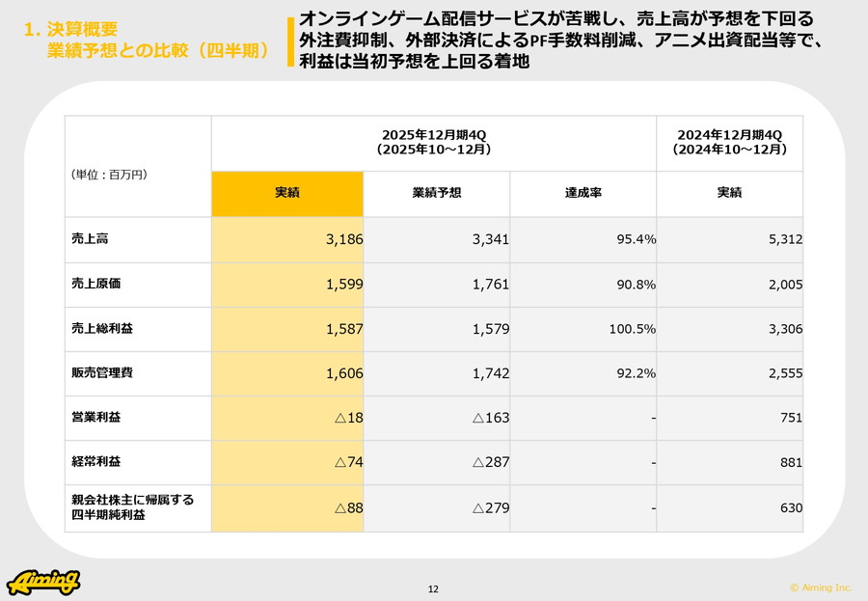Select the 売上高 row label
This screenshot has height=601, width=868.
90,239
